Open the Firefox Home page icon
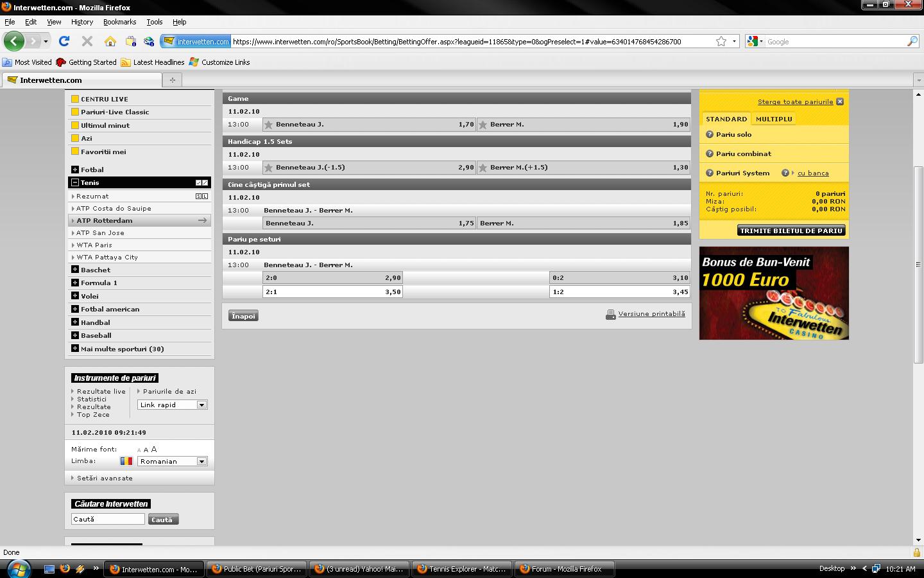This screenshot has height=578, width=924. 110,41
